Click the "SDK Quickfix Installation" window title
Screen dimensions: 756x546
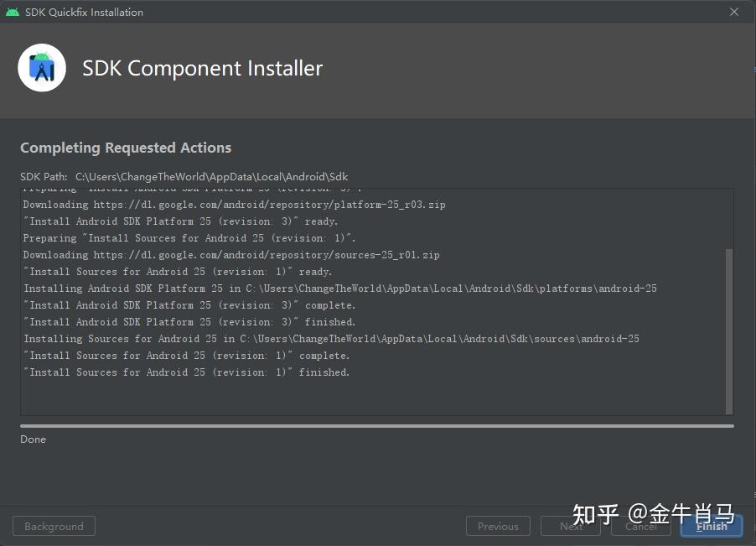point(85,12)
